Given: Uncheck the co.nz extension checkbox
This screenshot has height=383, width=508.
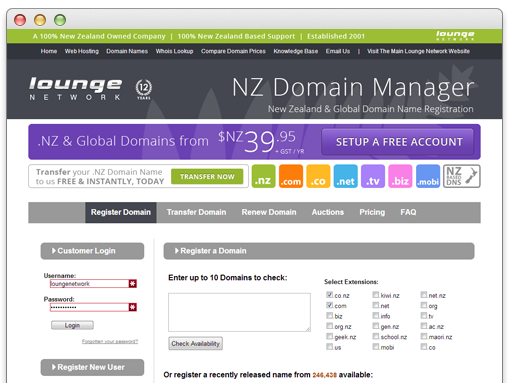Looking at the screenshot, I should [329, 295].
